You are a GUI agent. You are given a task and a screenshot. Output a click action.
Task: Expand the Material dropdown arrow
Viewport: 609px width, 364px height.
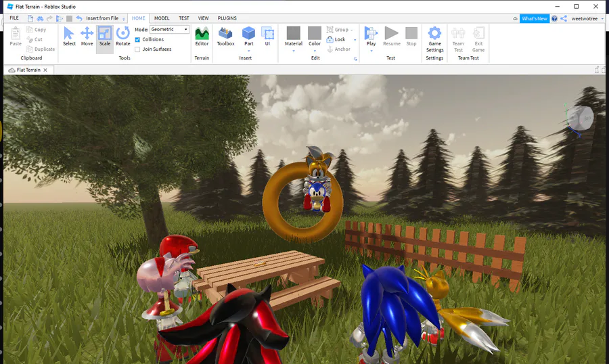[294, 51]
